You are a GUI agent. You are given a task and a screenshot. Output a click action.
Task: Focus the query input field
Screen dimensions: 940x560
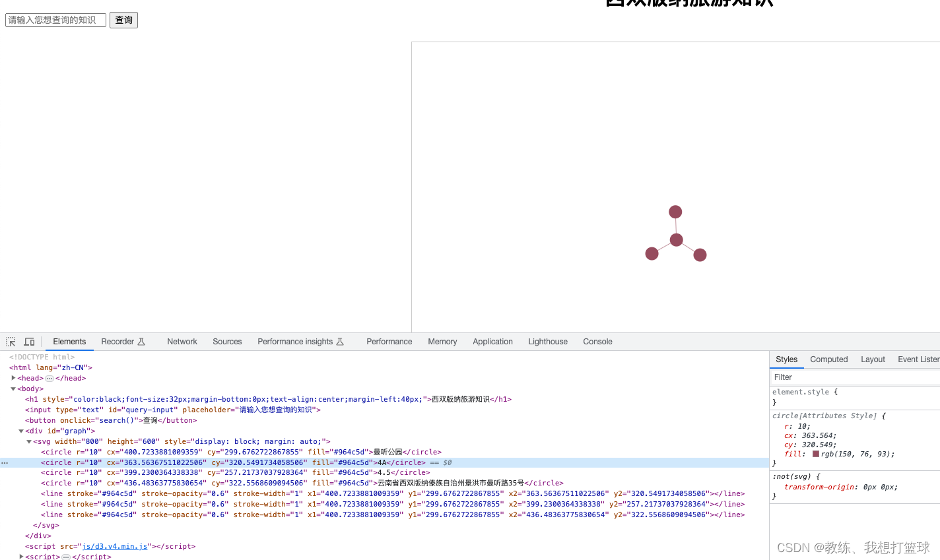pos(55,20)
